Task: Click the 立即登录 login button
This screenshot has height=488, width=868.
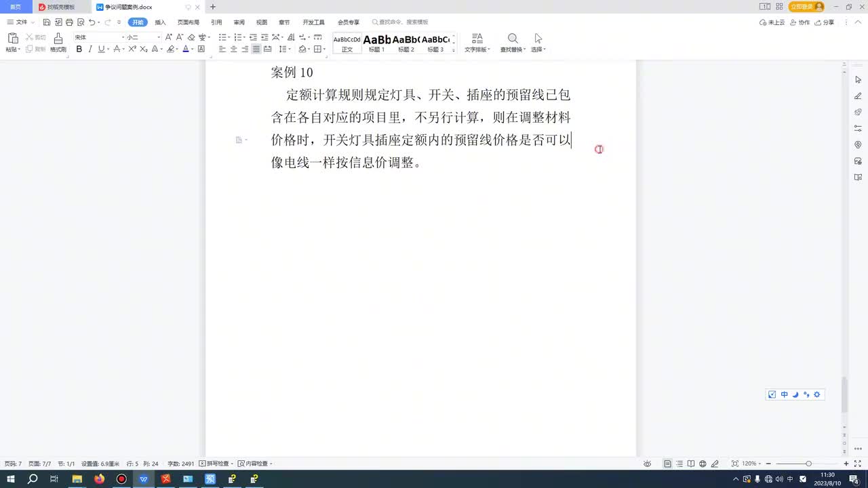Action: pyautogui.click(x=806, y=7)
